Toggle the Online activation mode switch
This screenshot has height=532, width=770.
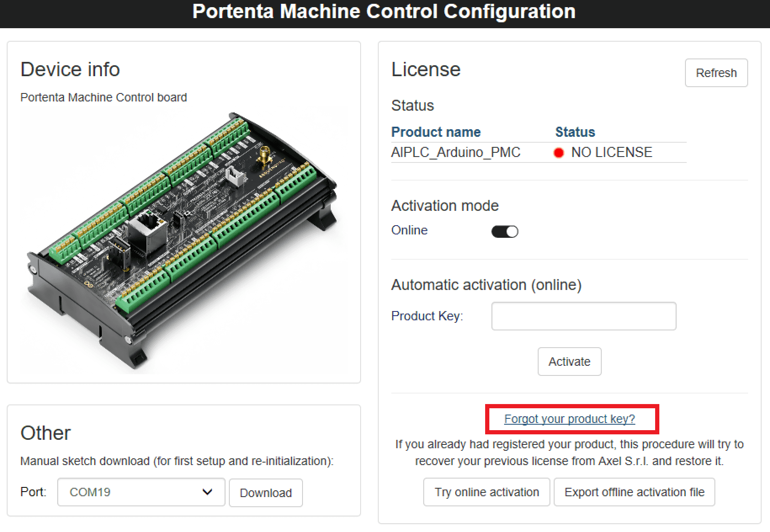[504, 231]
